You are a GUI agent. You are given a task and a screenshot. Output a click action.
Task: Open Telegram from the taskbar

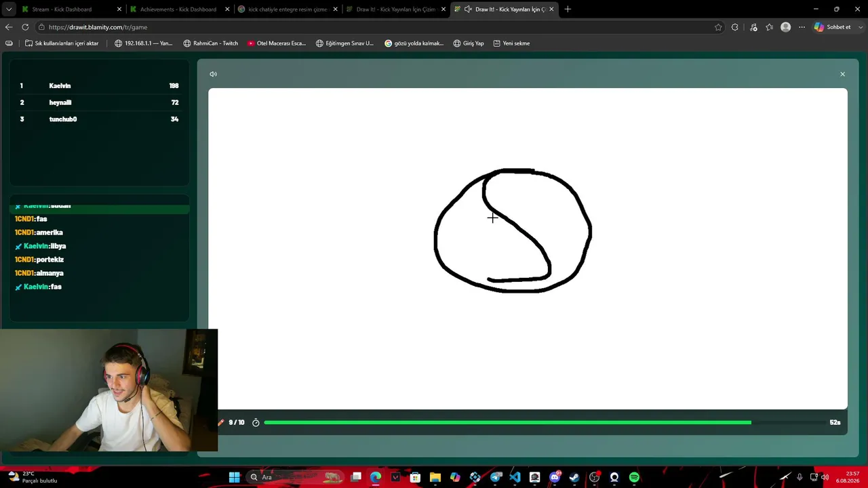(x=495, y=477)
